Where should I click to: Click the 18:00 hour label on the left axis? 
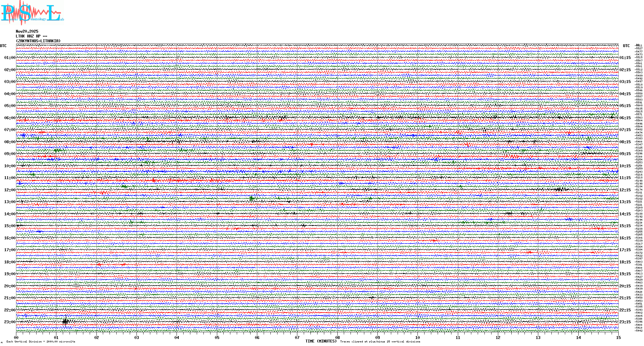[x=10, y=262]
